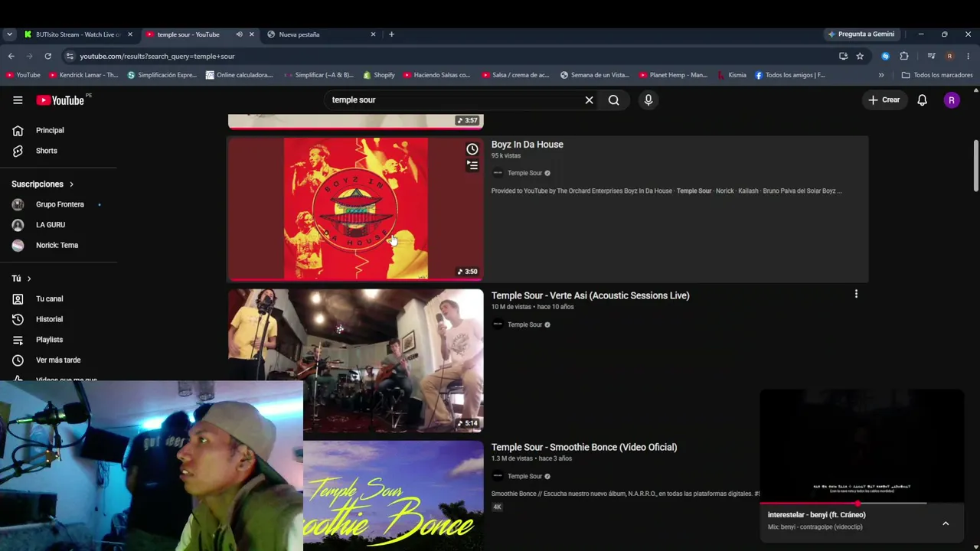Open the interestelar miniplayer video

[x=861, y=445]
